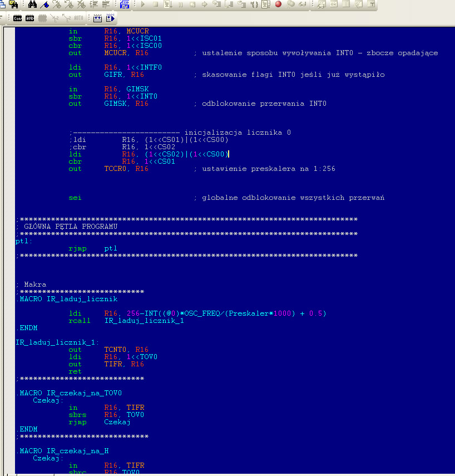
Task: Go to previous bookmark icon
Action: tap(69, 4)
